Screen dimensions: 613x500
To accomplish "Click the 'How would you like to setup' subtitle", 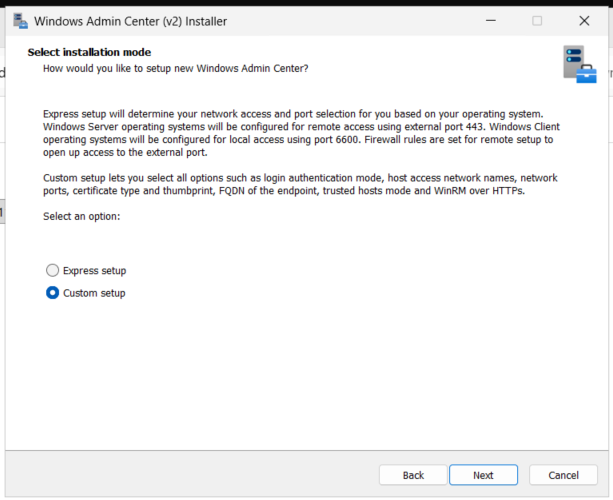I will coord(176,68).
